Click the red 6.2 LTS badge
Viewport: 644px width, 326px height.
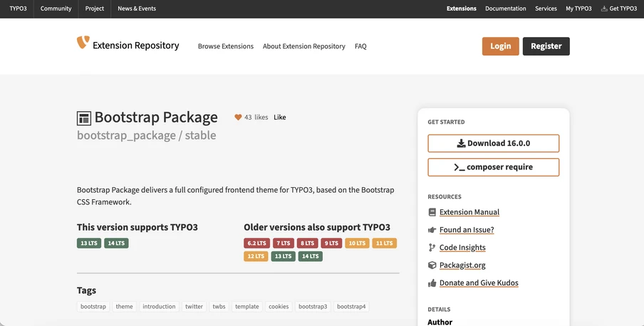pyautogui.click(x=256, y=243)
